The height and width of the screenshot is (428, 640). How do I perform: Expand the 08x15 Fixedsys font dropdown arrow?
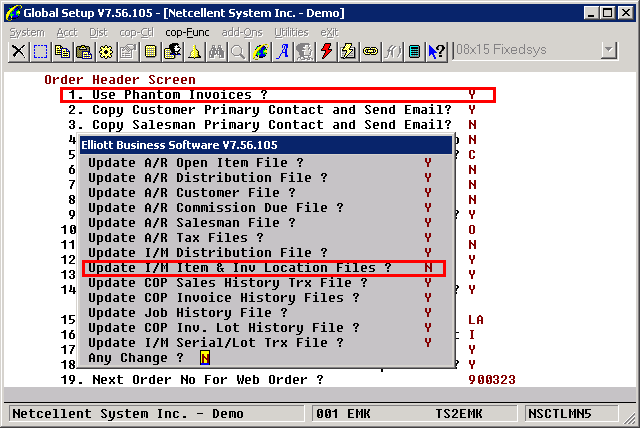(x=608, y=50)
